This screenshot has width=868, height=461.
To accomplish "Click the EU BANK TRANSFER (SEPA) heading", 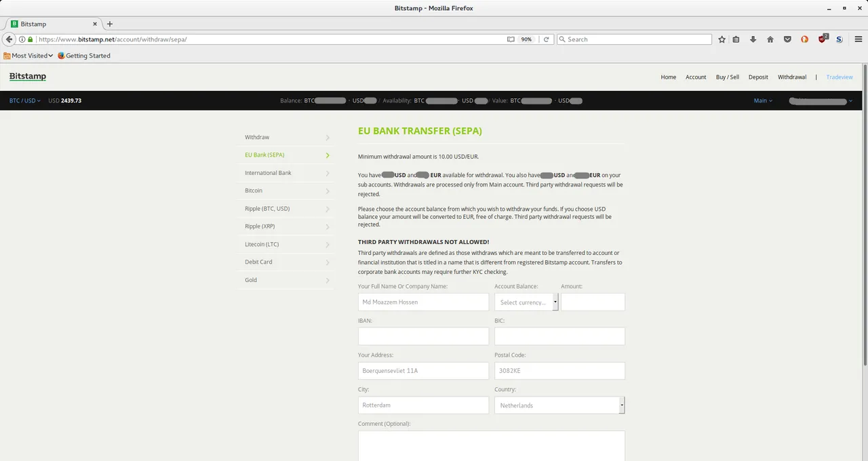I will [420, 131].
